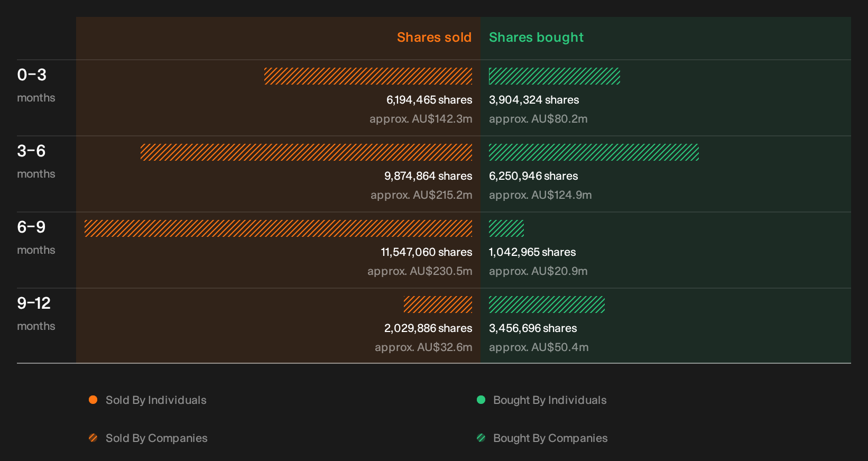The height and width of the screenshot is (461, 868).
Task: Click the 6,250,946 shares value
Action: (x=533, y=176)
